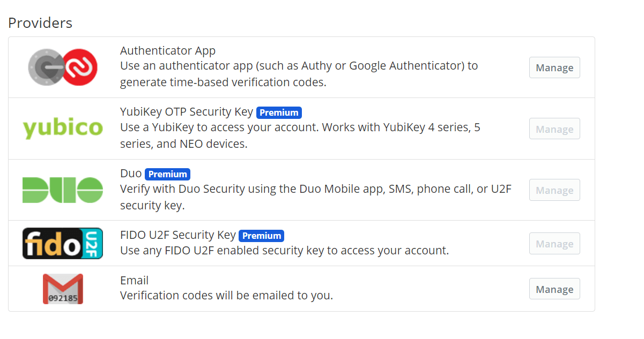Click the FIDO U2F logo
This screenshot has width=644, height=339.
(63, 243)
